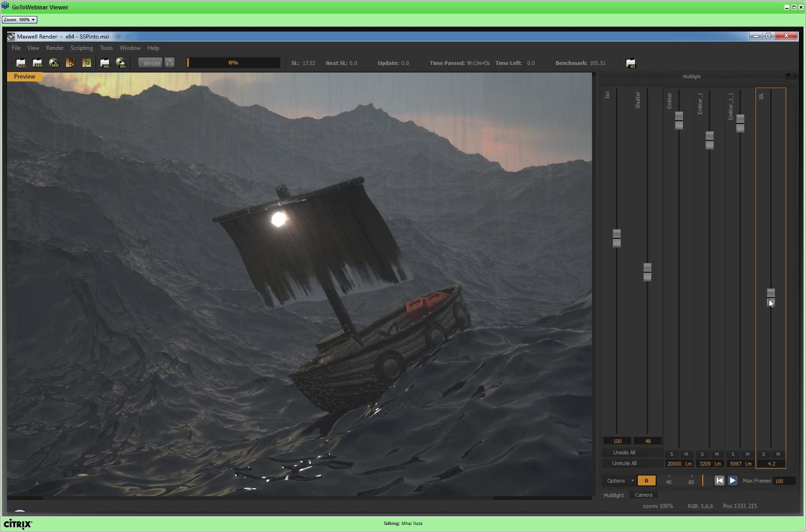Click the Max.Frames input field
Viewport: 806px width, 532px height.
point(784,481)
